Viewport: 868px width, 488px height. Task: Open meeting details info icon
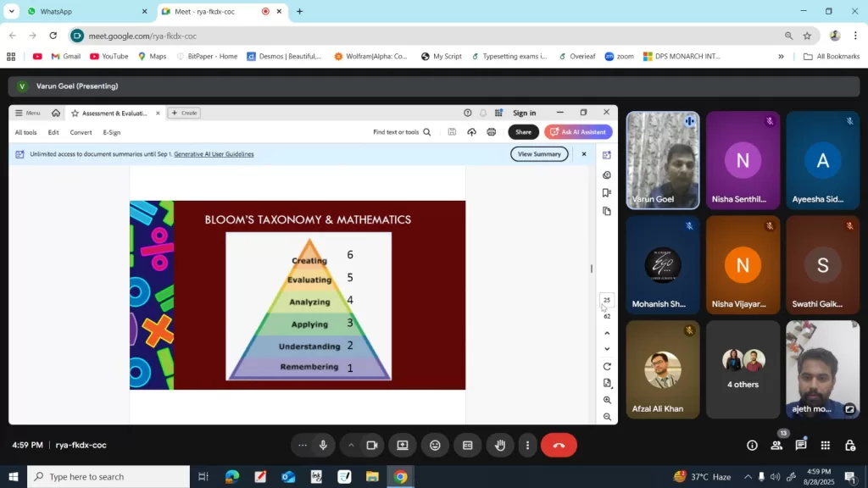coord(752,446)
